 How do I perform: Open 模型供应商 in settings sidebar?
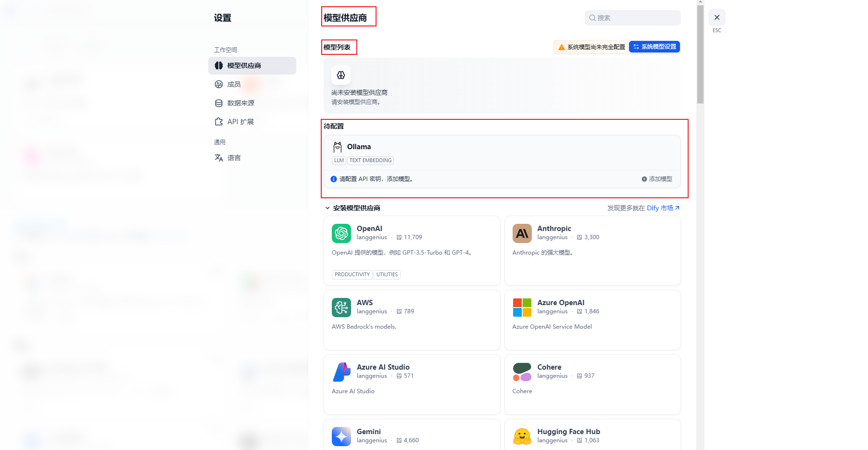coord(252,65)
